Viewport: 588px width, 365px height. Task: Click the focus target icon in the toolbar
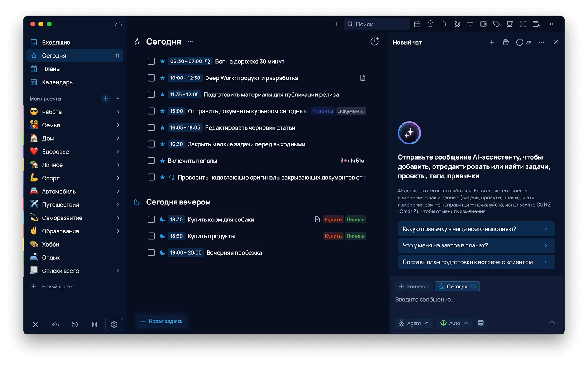click(x=523, y=24)
